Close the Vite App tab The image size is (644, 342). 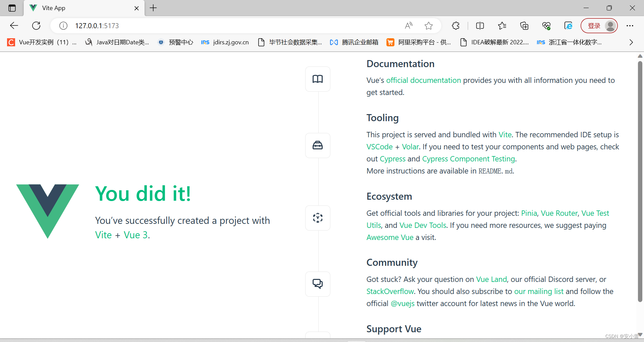tap(137, 8)
